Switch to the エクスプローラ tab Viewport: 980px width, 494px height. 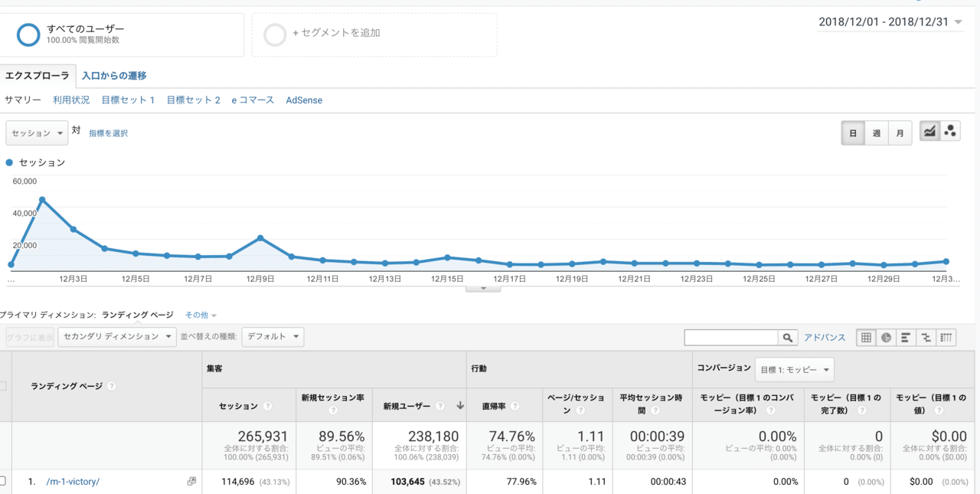38,75
